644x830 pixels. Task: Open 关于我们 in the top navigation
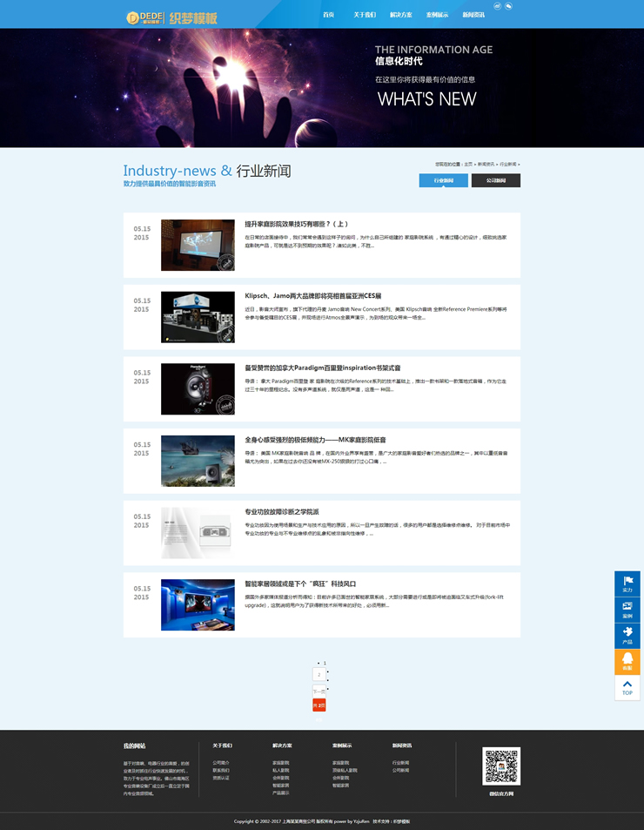[x=365, y=15]
